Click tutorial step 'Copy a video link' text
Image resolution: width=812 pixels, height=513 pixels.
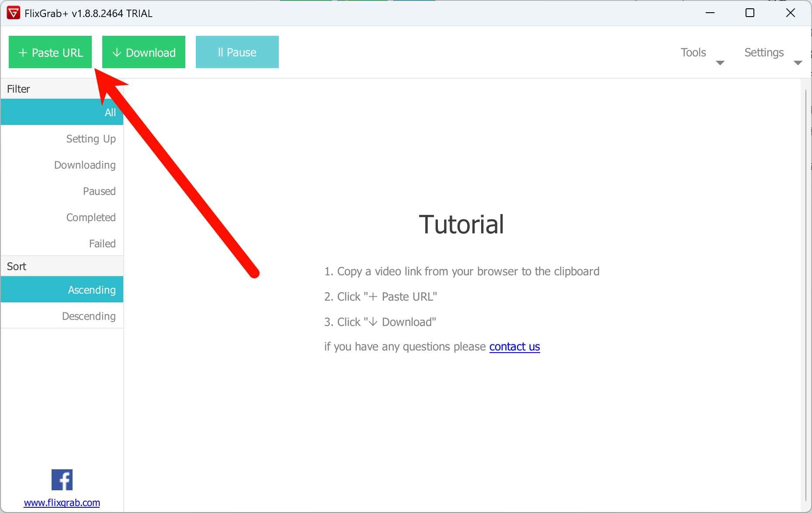pos(462,271)
